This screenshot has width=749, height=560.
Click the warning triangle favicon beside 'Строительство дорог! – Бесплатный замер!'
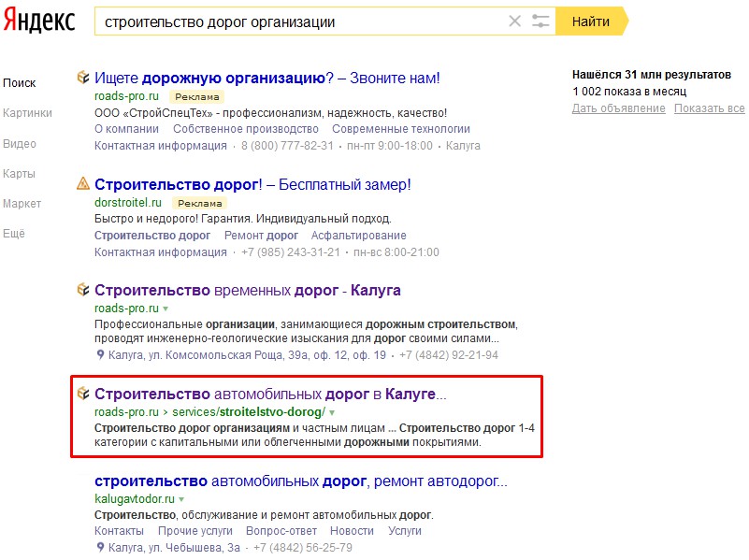click(x=83, y=183)
